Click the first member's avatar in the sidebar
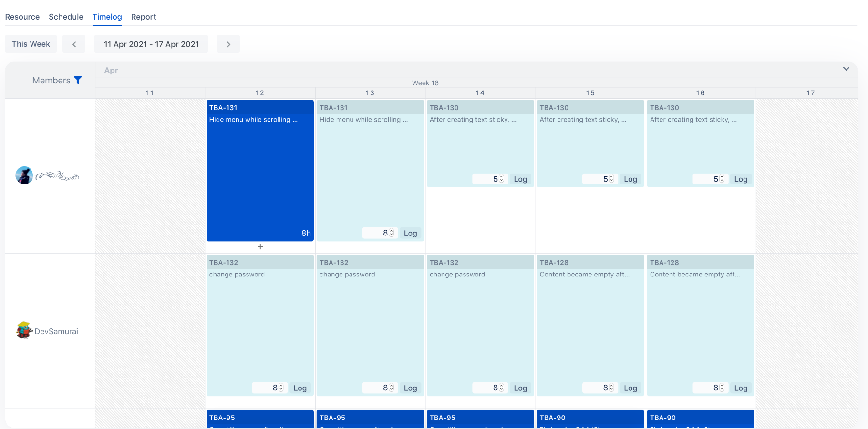 tap(24, 175)
